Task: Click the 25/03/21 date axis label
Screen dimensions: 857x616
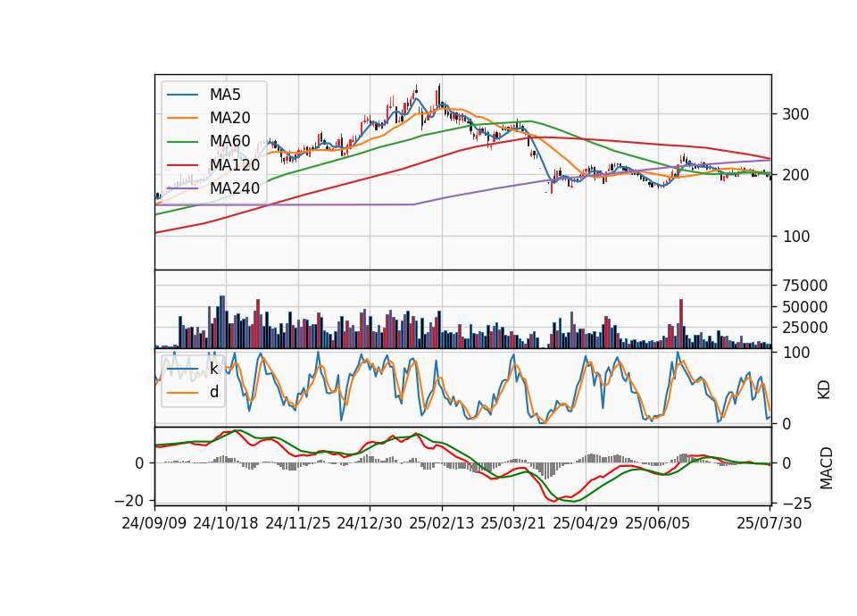Action: [513, 523]
